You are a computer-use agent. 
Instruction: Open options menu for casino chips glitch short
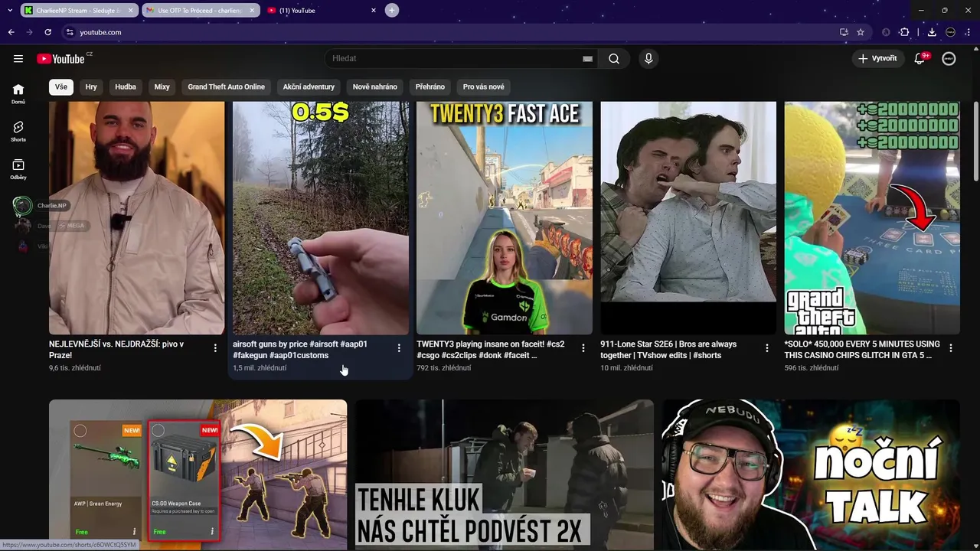[950, 348]
